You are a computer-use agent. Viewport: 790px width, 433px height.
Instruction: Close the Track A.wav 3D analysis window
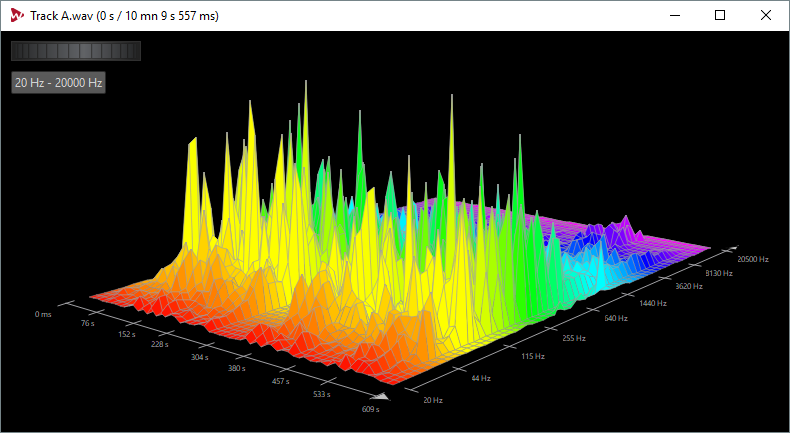click(x=766, y=16)
